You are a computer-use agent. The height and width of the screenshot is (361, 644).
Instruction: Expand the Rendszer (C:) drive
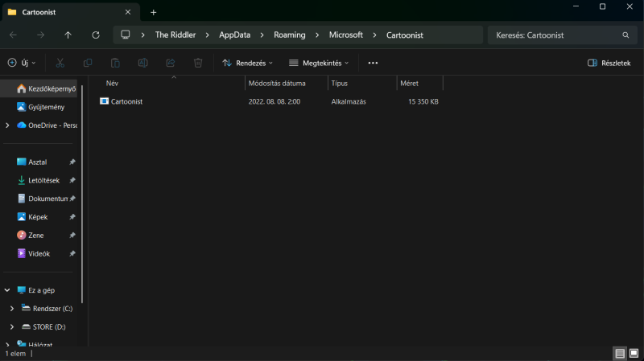(x=12, y=309)
